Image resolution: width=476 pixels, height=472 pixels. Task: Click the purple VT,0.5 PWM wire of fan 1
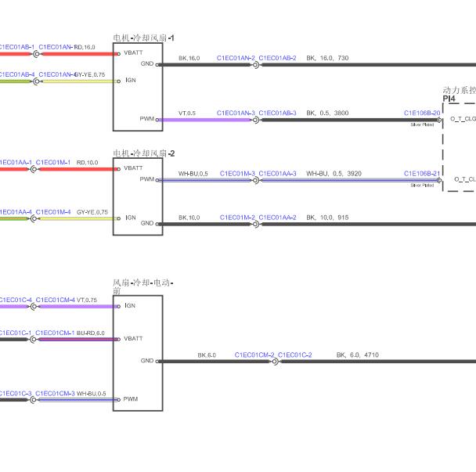tap(205, 120)
